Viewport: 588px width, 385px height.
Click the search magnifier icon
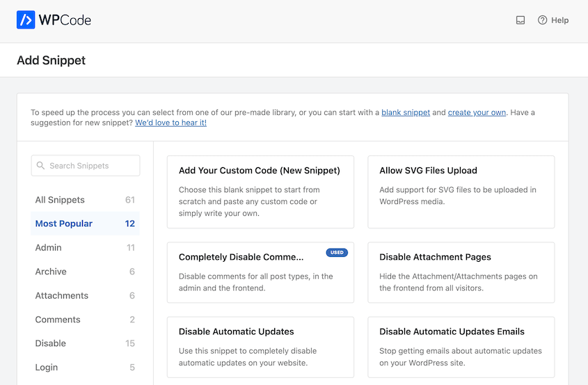41,166
